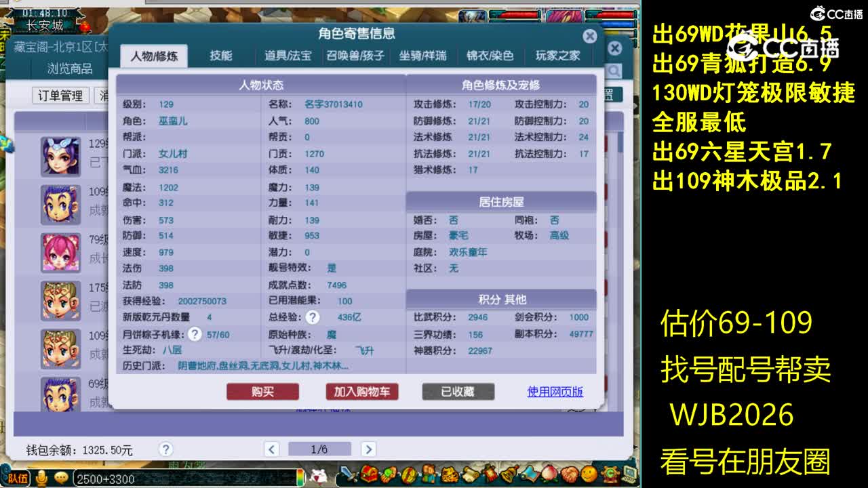This screenshot has height=488, width=868.
Task: Select the sword attack icon in bottom toolbar
Action: 348,476
